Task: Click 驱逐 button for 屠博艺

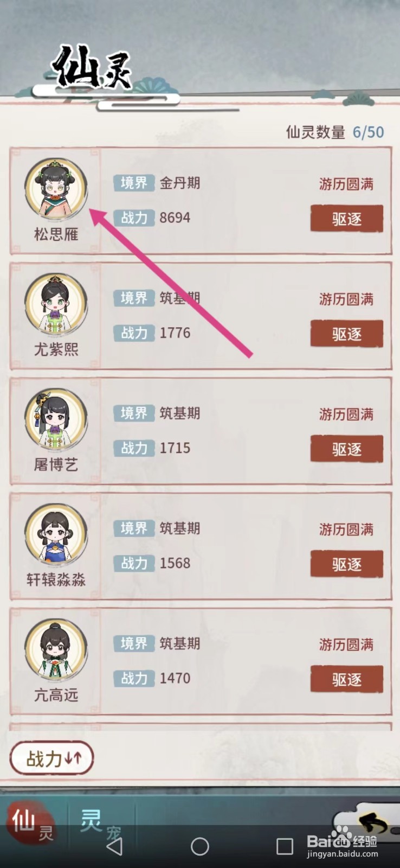Action: pyautogui.click(x=347, y=449)
